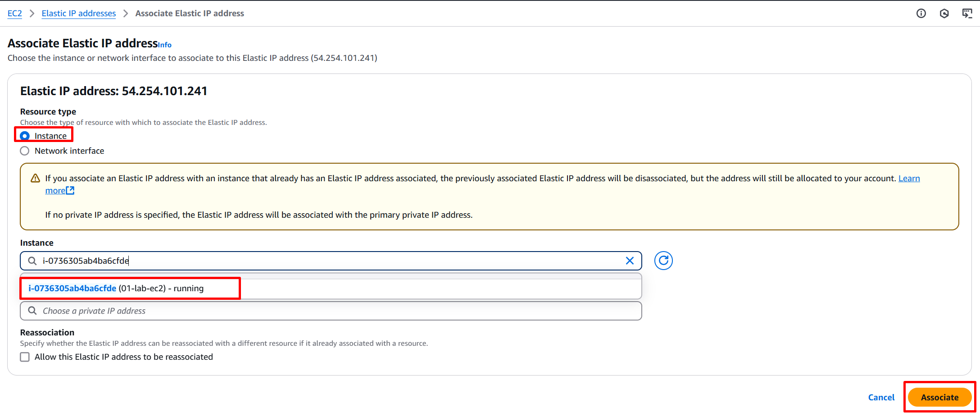Enable Allow this Elastic IP to be reassociated

25,357
